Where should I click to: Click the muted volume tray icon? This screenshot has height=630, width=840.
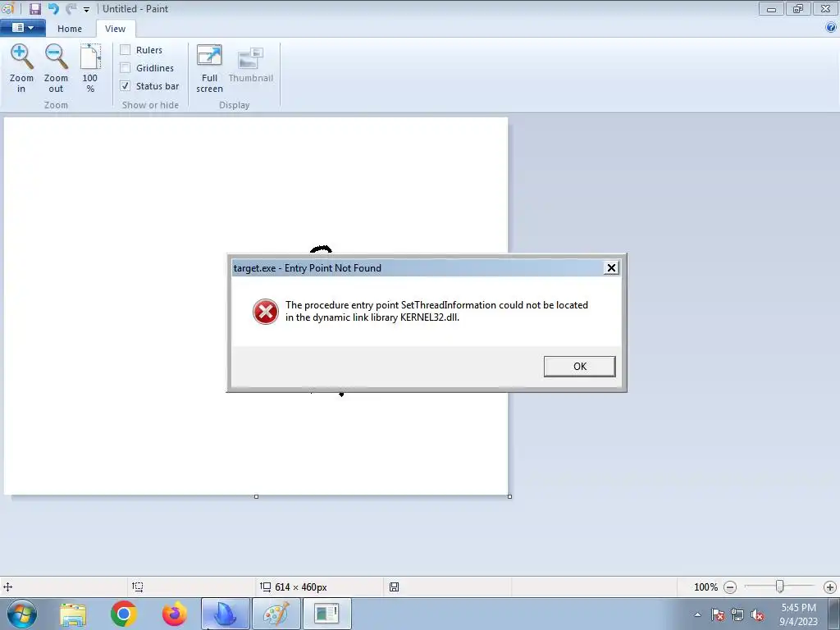(757, 614)
